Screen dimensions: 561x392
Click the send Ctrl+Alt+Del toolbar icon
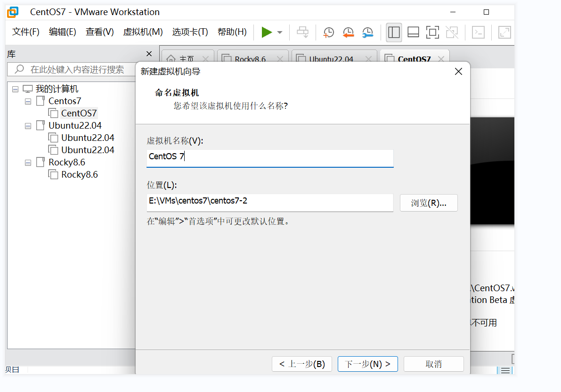[x=303, y=32]
